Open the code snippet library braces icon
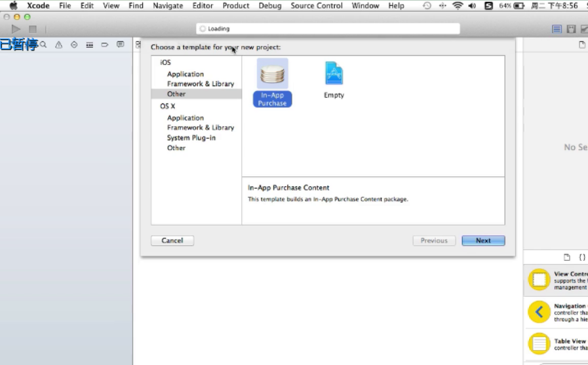Image resolution: width=588 pixels, height=365 pixels. click(x=582, y=257)
